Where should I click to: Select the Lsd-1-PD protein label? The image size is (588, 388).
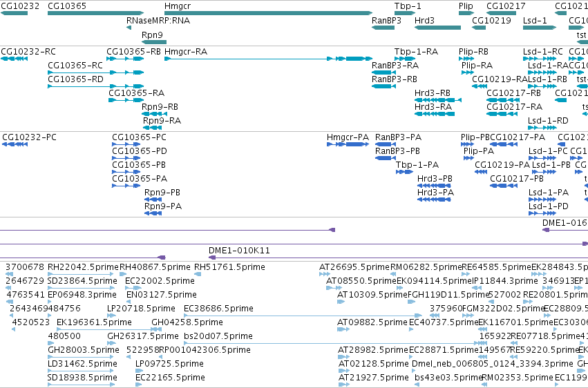point(549,206)
